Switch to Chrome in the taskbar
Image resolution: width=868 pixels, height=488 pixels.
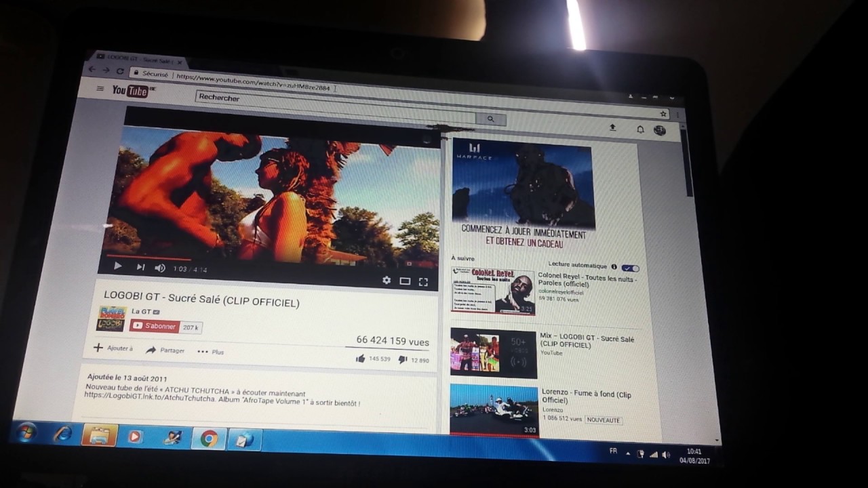pyautogui.click(x=209, y=439)
